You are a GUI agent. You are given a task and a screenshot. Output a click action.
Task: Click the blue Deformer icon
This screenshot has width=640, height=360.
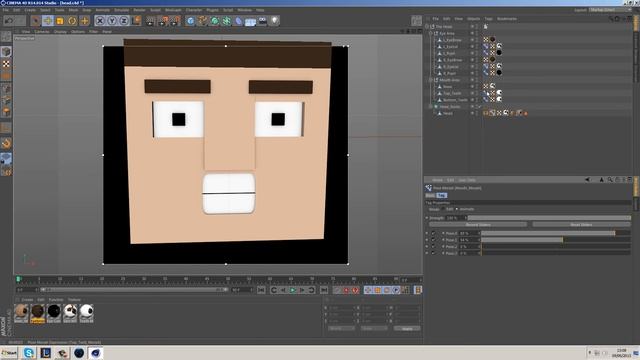click(238, 20)
